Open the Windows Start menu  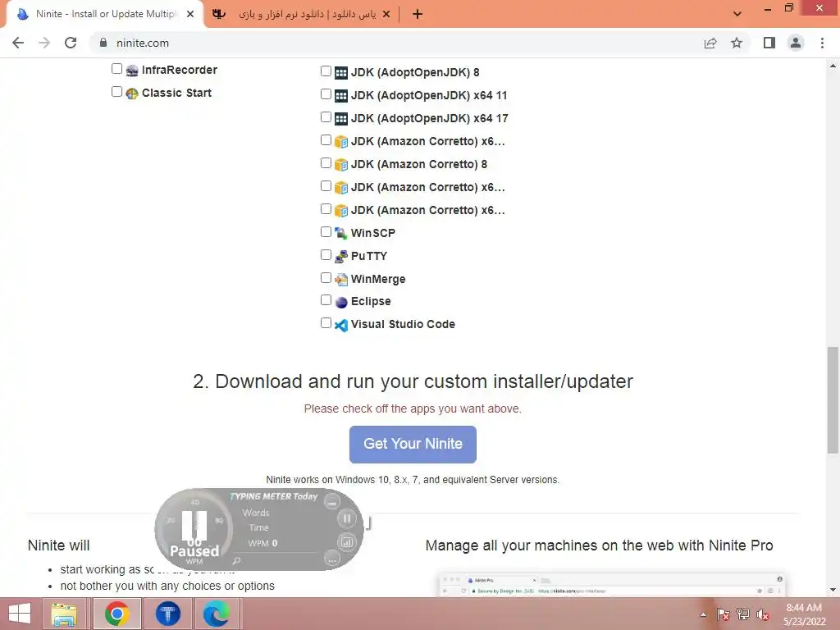click(20, 614)
